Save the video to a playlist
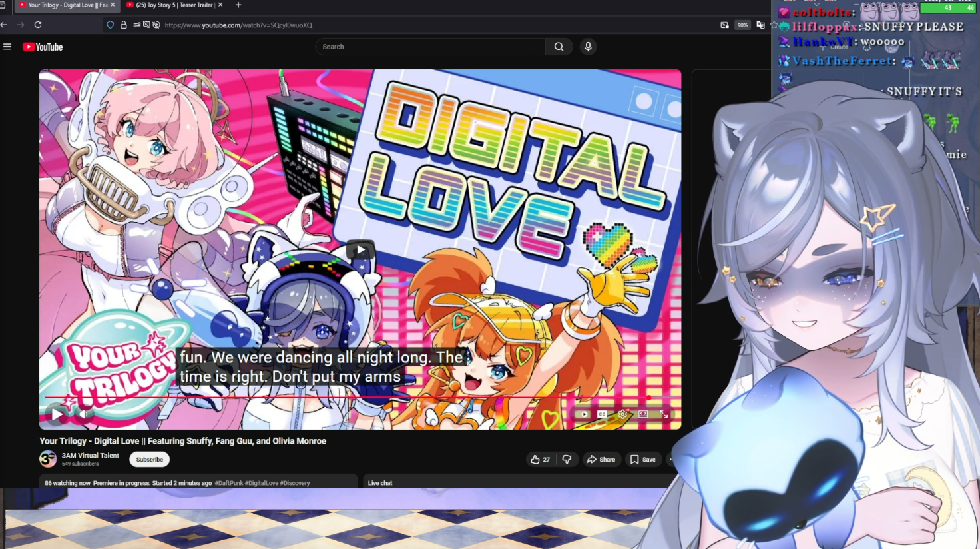The width and height of the screenshot is (980, 549). pyautogui.click(x=643, y=460)
